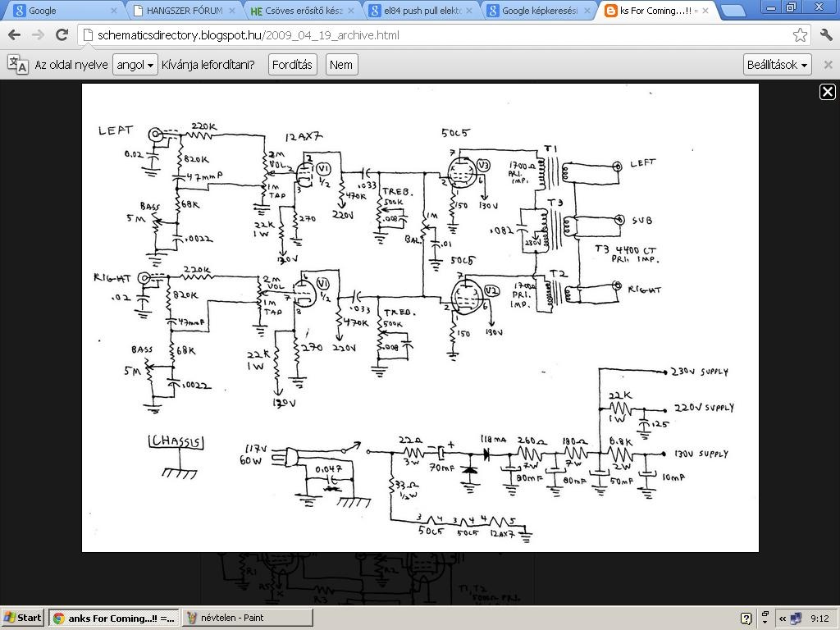Reload the page with the refresh icon
This screenshot has width=840, height=630.
pyautogui.click(x=62, y=35)
